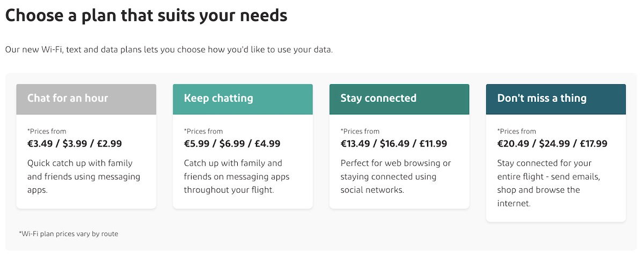644x257 pixels.
Task: Click the Choose a plan that suits your needs heading
Action: click(x=147, y=15)
